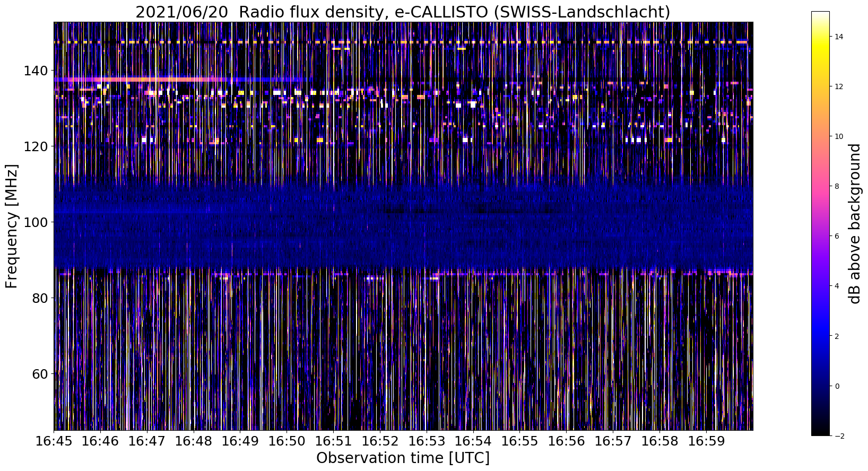Screen dimensions: 868x471
Task: Click the 16:53 time tick label
Action: point(427,441)
